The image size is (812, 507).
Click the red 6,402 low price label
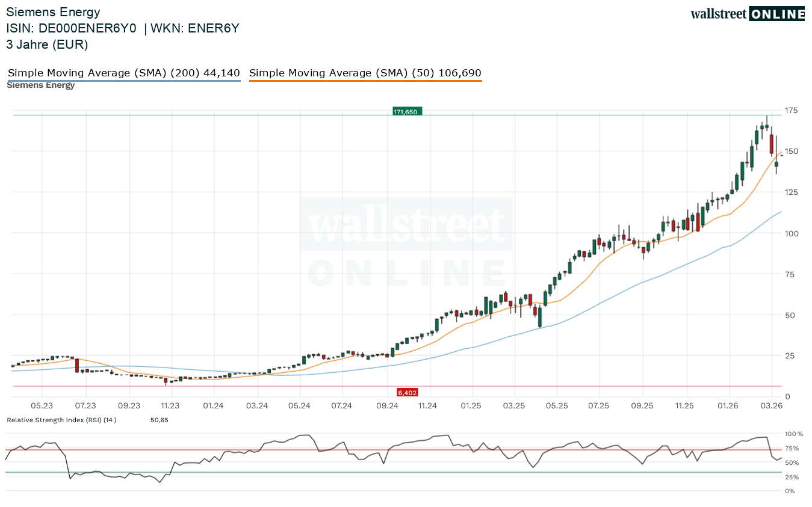(x=407, y=393)
